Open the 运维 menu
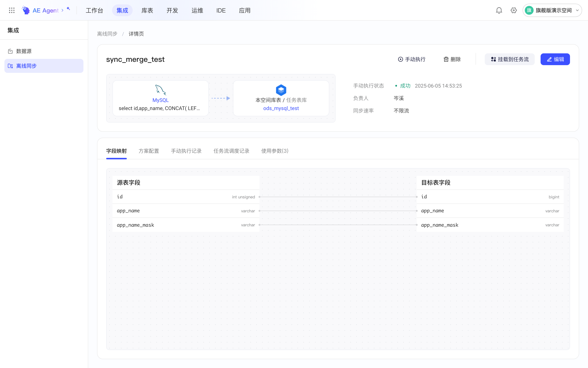This screenshot has width=588, height=368. (x=197, y=10)
